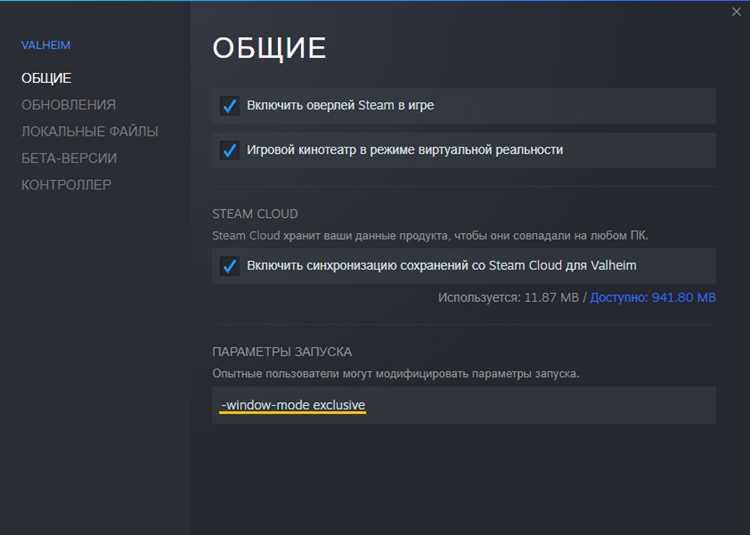Click the launch options field with -window-mode exclusive
This screenshot has width=750, height=535.
tap(463, 405)
